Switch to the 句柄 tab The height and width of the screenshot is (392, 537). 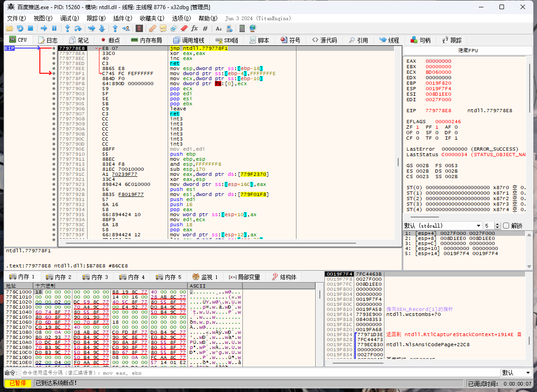click(421, 40)
